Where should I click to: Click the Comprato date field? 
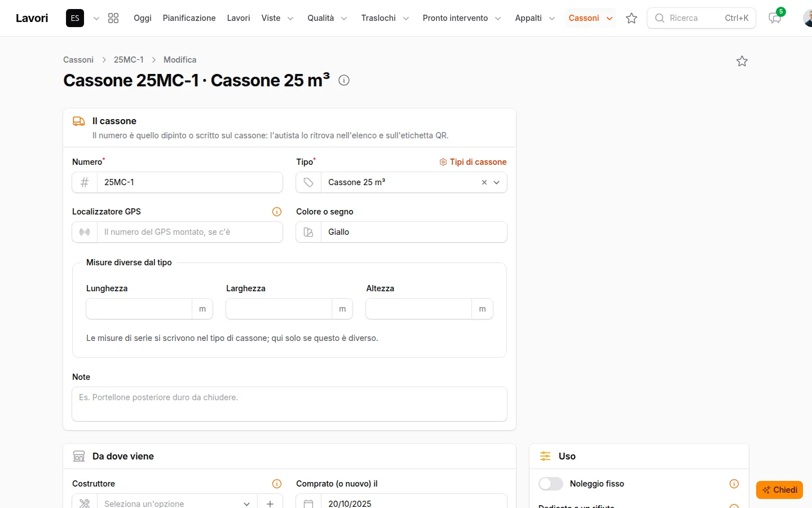(x=413, y=503)
